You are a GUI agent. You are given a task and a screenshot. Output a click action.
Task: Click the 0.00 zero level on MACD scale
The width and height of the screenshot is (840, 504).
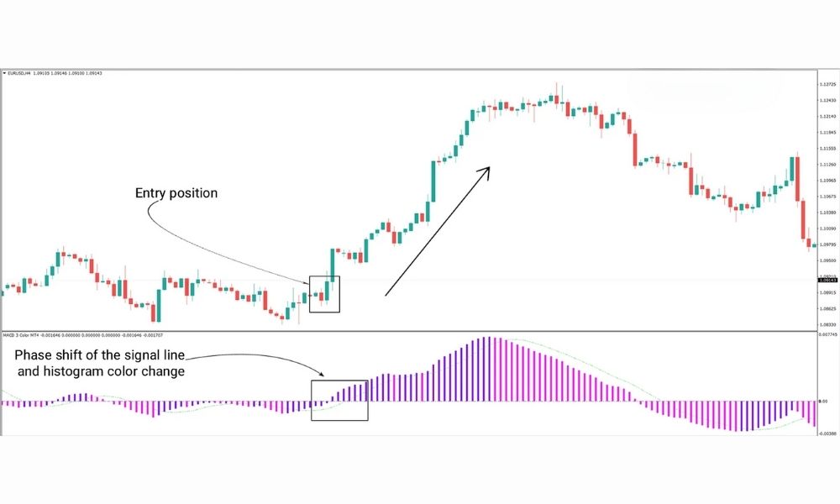pos(827,402)
